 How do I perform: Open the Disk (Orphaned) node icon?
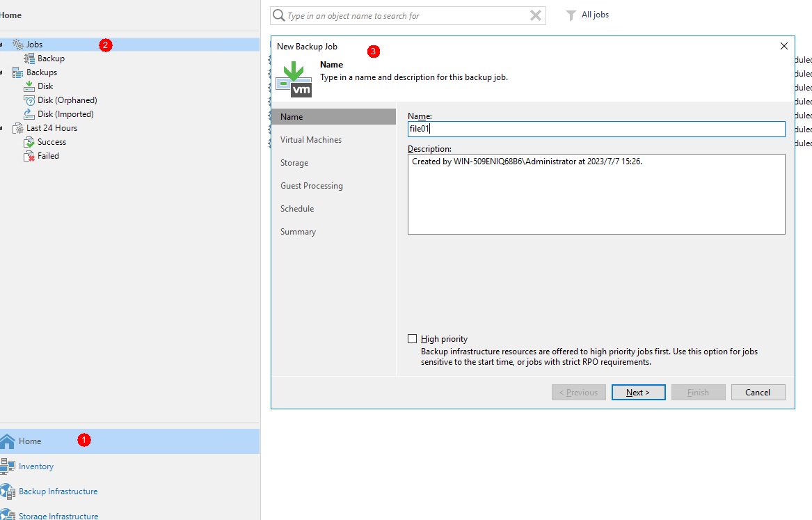[29, 100]
